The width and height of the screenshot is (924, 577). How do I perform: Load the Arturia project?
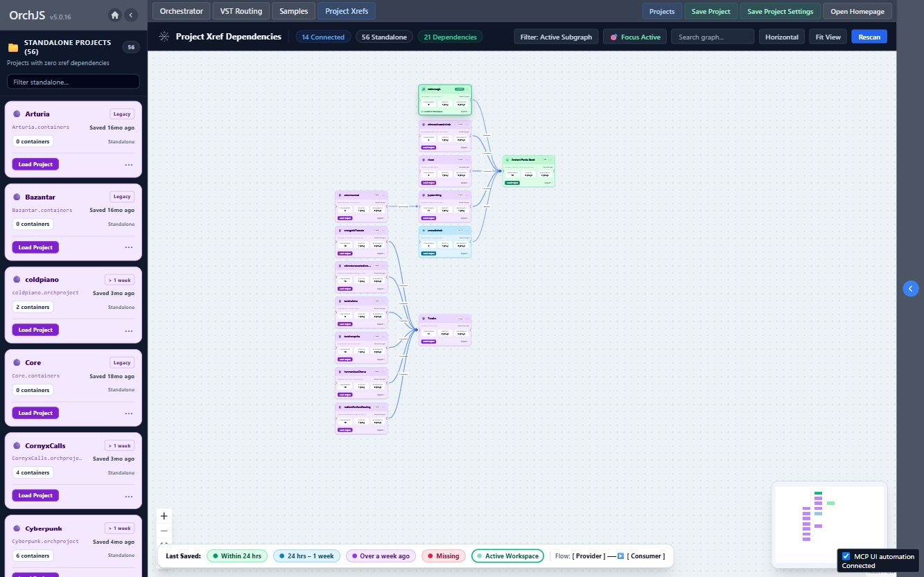(x=35, y=164)
